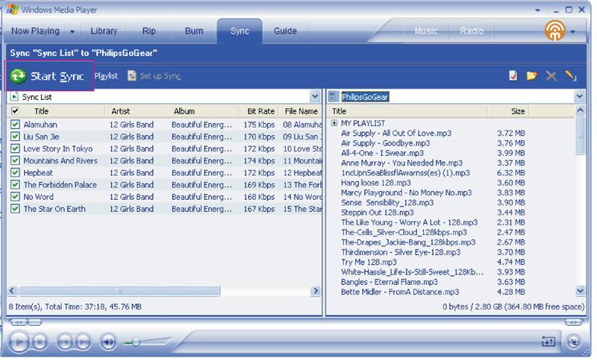Uncheck Mountains And Rivers checkbox
Viewport: 597px width, 364px height.
(x=15, y=160)
